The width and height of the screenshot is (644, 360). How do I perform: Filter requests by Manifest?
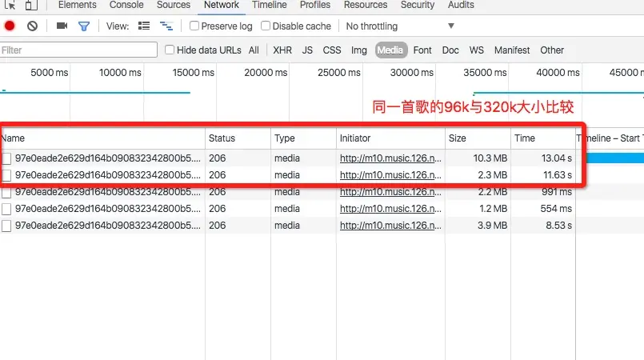click(512, 50)
